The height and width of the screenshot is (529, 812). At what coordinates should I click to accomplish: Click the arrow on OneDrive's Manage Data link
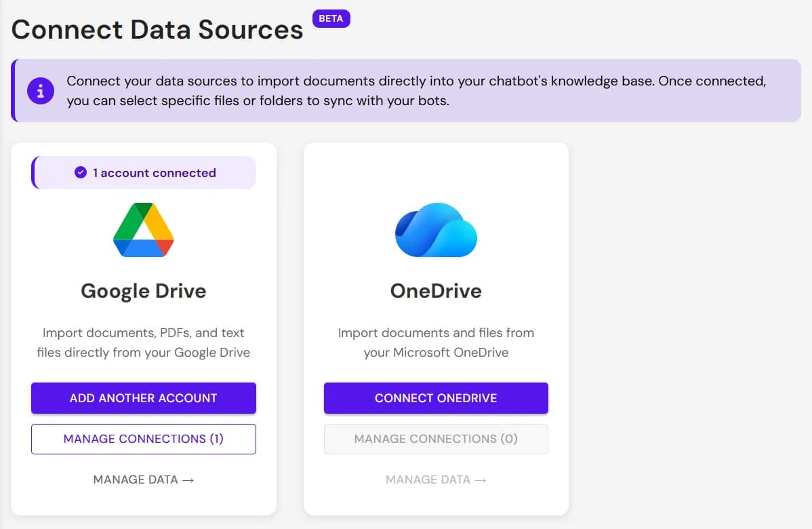pos(481,479)
